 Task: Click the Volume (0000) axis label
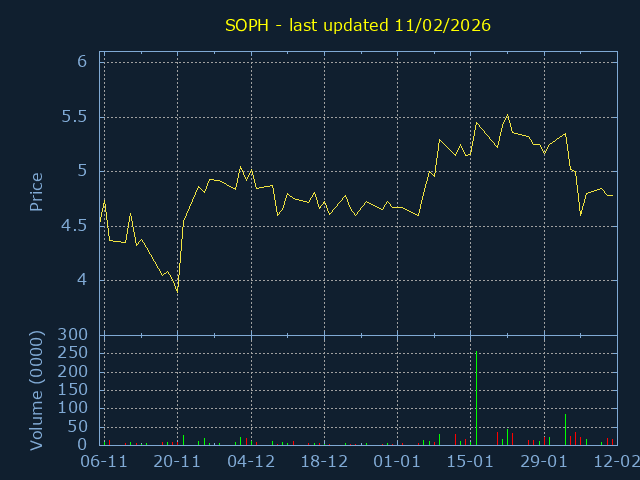(37, 390)
